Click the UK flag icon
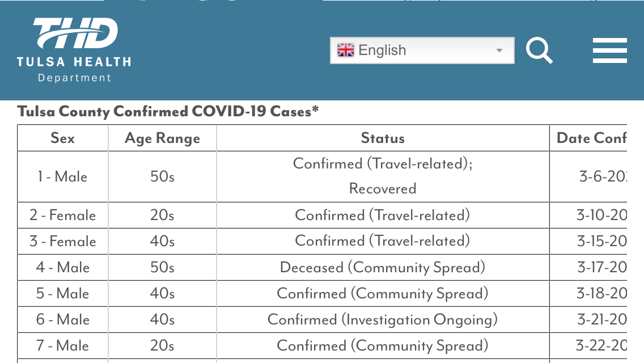Viewport: 644px width, 363px height. (345, 50)
